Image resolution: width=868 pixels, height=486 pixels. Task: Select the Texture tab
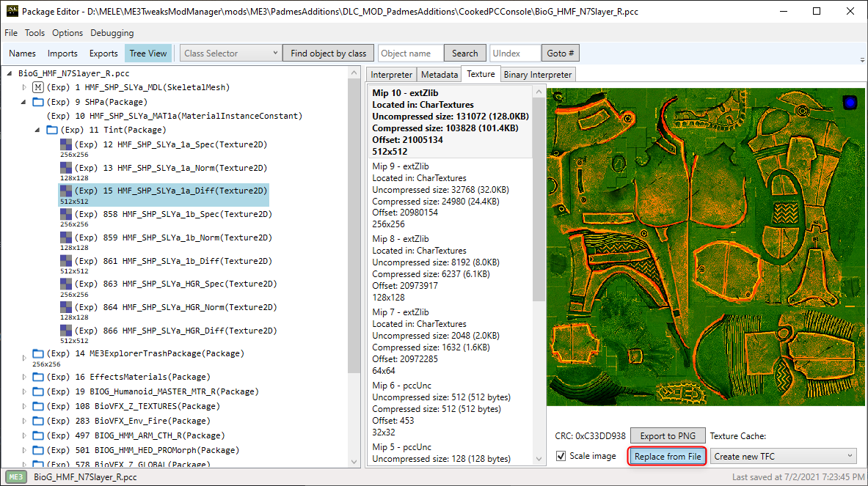coord(481,73)
